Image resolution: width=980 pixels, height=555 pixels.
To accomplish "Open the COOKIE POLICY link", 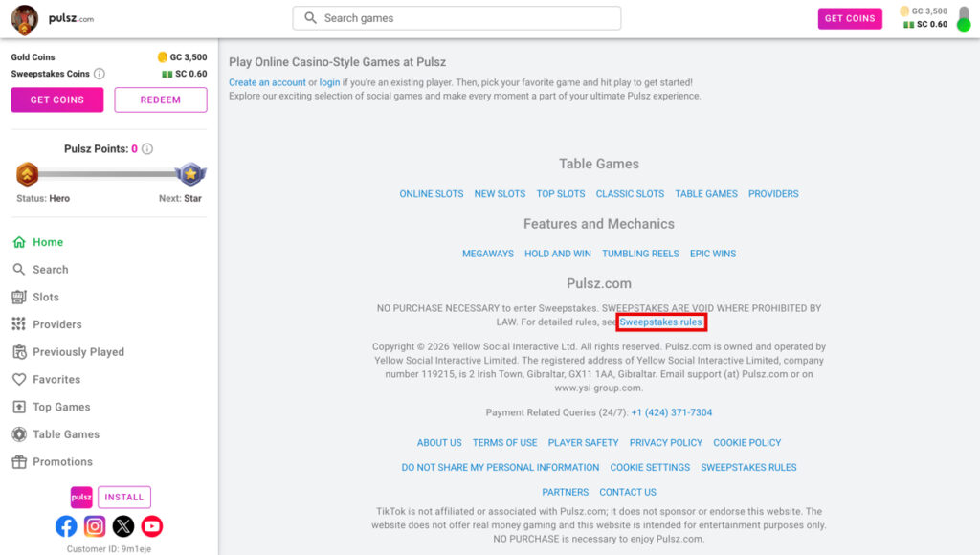I will pyautogui.click(x=747, y=442).
